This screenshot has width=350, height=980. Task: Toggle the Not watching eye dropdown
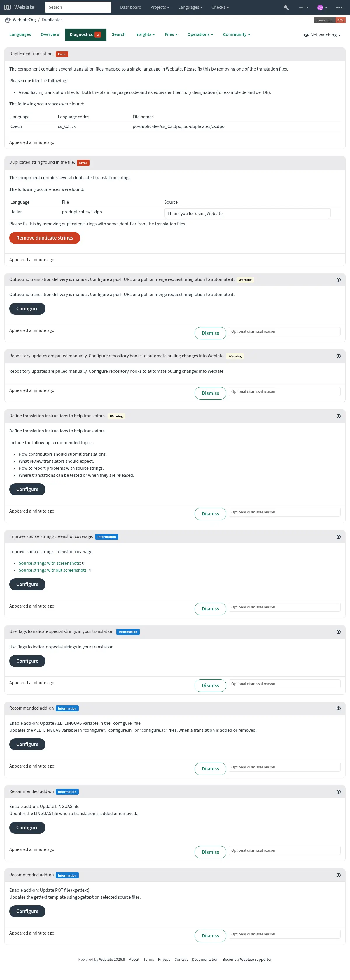click(322, 35)
